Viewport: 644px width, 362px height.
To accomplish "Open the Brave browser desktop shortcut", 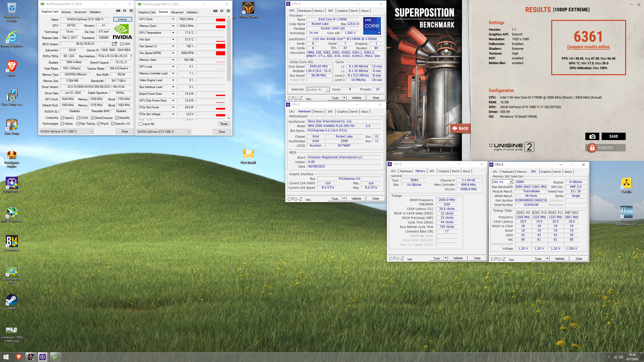I will 12,68.
